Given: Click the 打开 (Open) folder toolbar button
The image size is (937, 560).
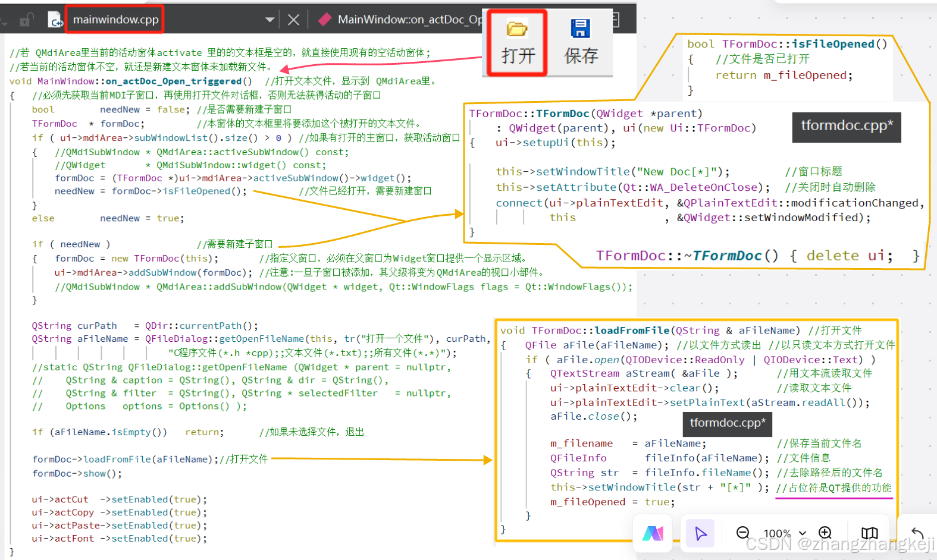Looking at the screenshot, I should 518,43.
